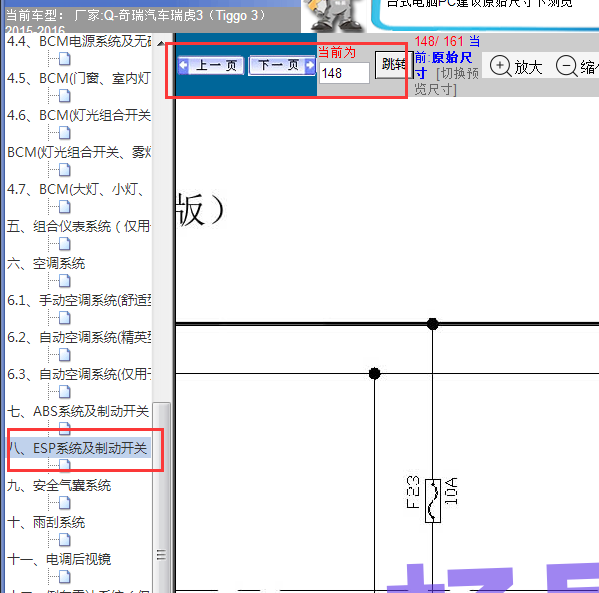Go to next page with 下一页 button

[282, 65]
